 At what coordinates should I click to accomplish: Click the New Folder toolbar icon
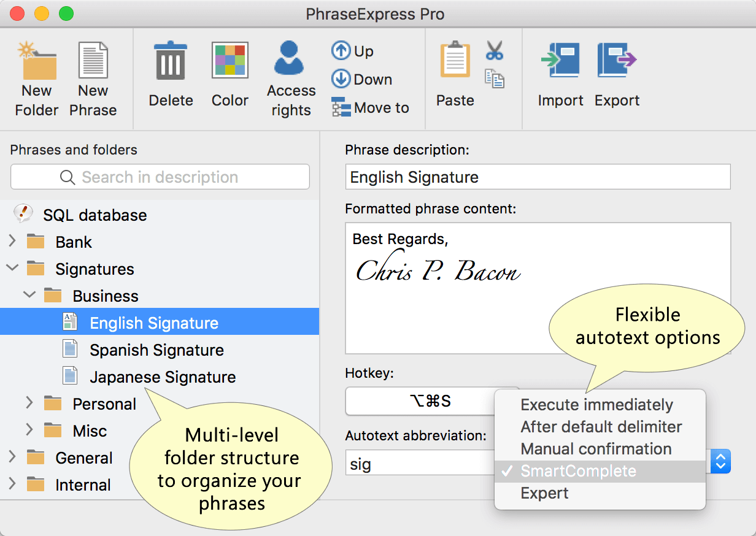coord(37,60)
